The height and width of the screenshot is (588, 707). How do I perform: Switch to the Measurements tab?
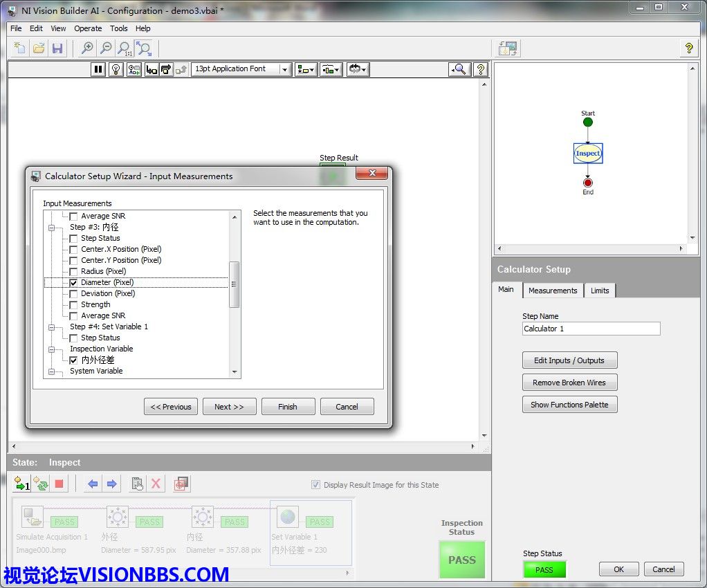click(553, 291)
